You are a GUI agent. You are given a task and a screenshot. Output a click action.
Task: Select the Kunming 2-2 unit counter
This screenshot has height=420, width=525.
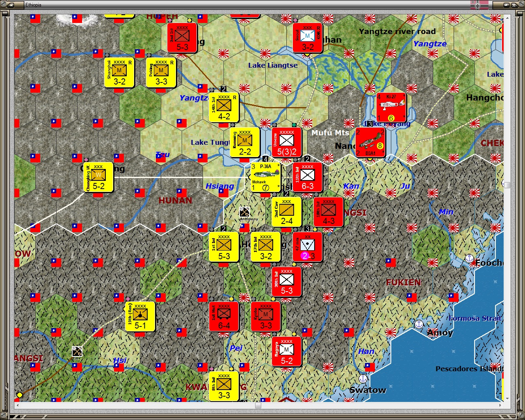click(245, 142)
